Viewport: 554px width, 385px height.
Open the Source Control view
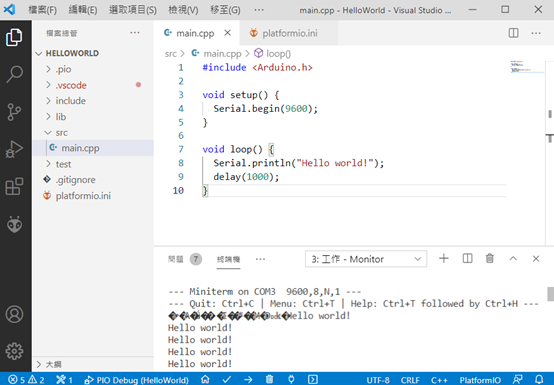14,112
